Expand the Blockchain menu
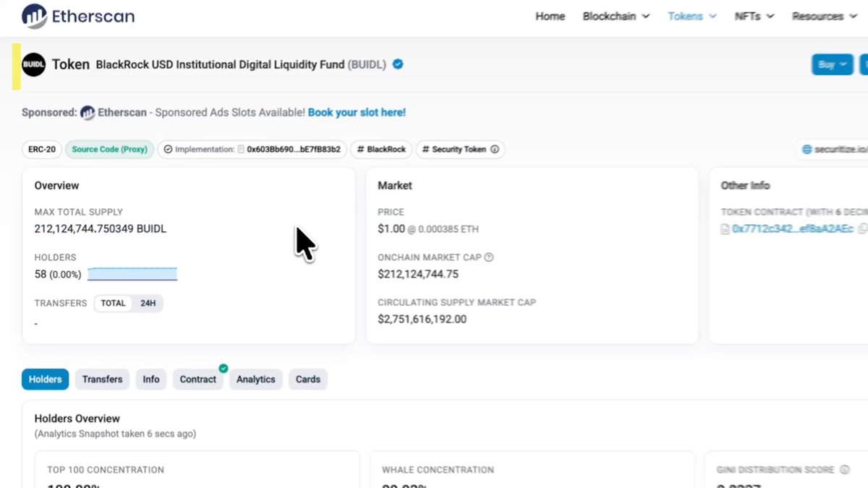Screen dimensions: 868x488 point(616,16)
